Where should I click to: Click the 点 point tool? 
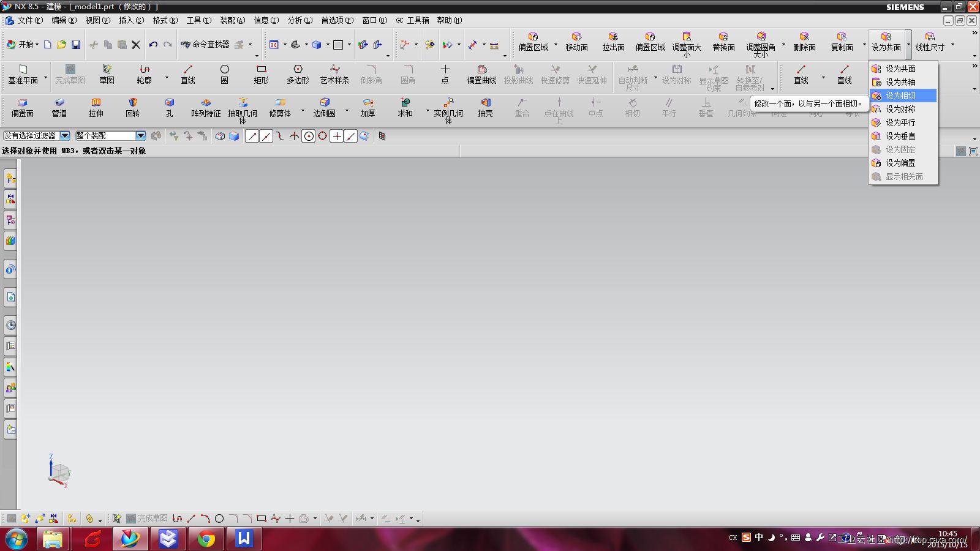(x=445, y=75)
